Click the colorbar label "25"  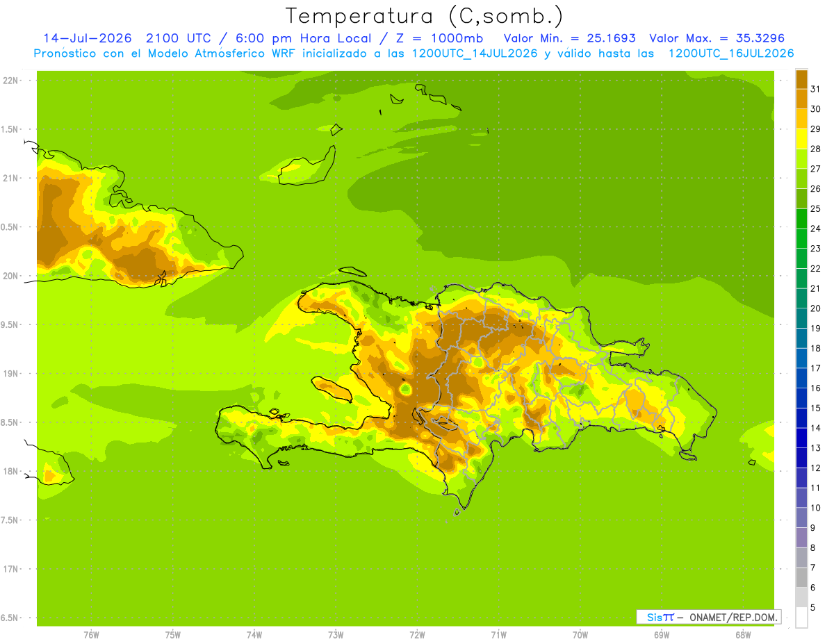(x=815, y=208)
